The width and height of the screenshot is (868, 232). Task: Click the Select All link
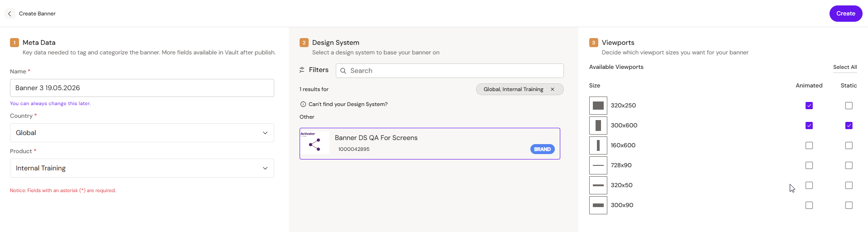coord(845,67)
